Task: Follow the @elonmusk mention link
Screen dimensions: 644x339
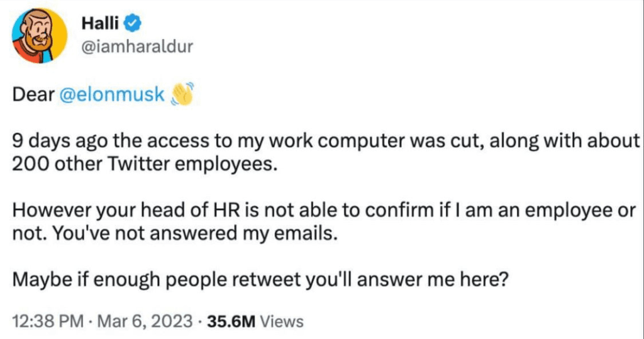Action: pyautogui.click(x=112, y=95)
